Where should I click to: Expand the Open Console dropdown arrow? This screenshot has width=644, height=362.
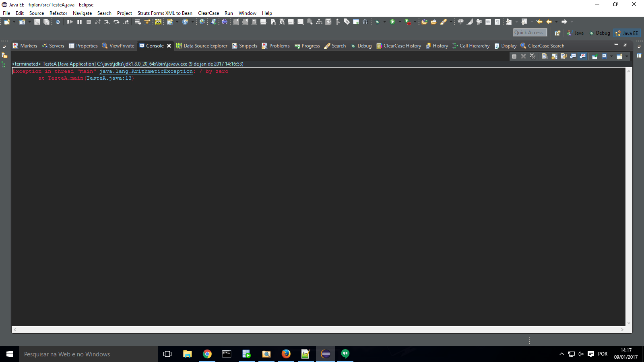click(627, 56)
